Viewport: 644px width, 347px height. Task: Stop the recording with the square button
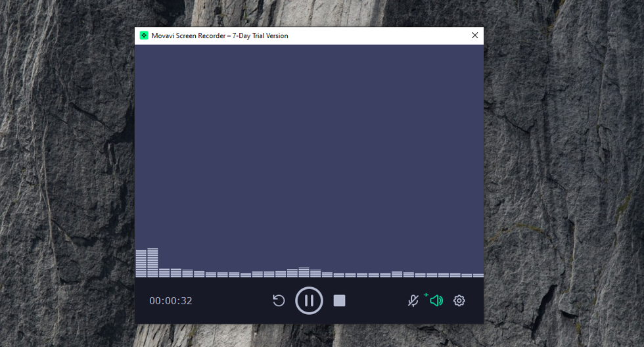pos(339,300)
